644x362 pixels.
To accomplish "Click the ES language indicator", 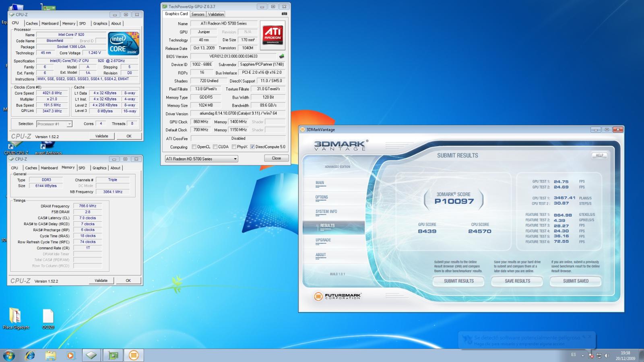I will [x=573, y=355].
